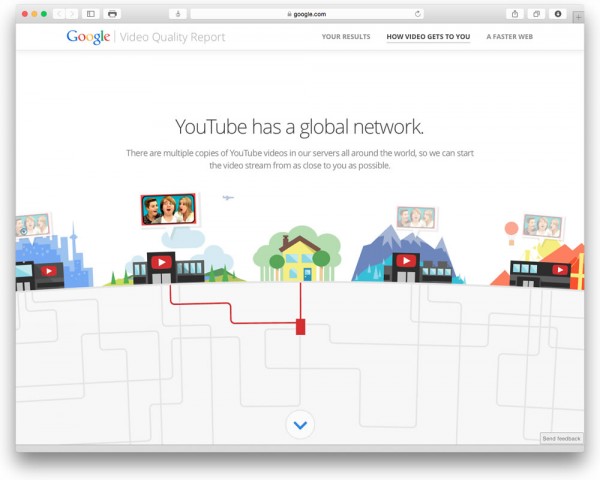Click the Safari forward arrow button

click(72, 14)
